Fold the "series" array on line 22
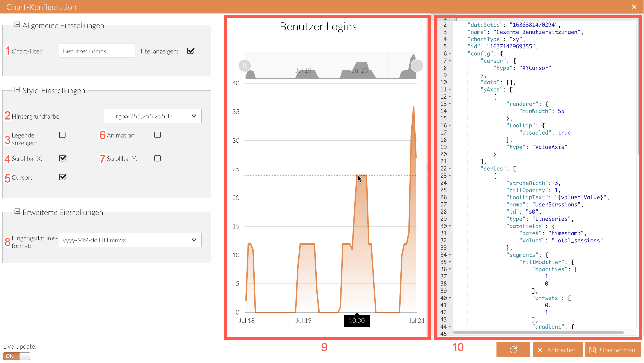The width and height of the screenshot is (644, 363). click(450, 169)
